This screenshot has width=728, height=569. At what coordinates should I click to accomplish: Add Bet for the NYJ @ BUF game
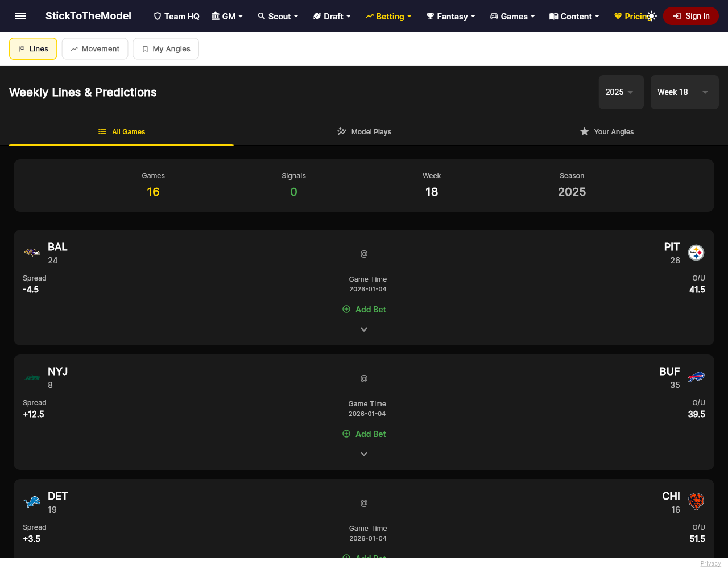pyautogui.click(x=364, y=434)
